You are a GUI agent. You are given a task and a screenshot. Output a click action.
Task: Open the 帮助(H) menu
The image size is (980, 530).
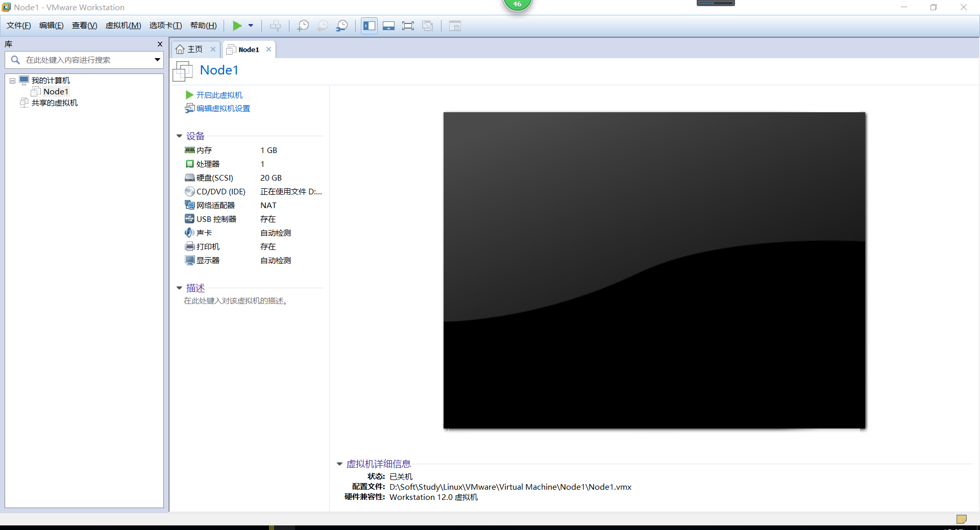coord(204,26)
